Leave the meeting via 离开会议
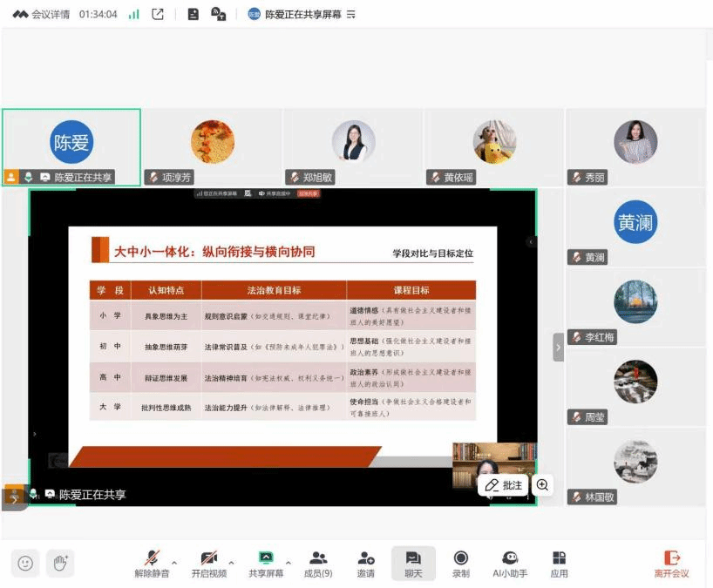Image resolution: width=713 pixels, height=588 pixels. click(671, 564)
